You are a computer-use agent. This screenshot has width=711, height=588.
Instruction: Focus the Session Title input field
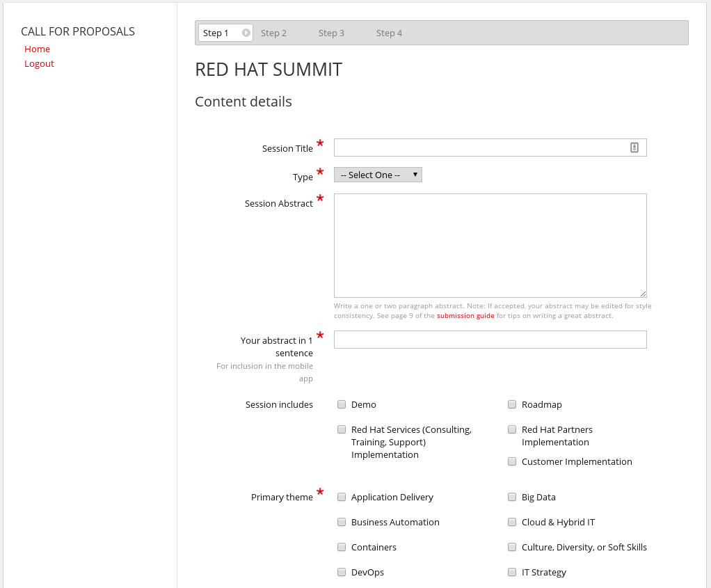490,148
